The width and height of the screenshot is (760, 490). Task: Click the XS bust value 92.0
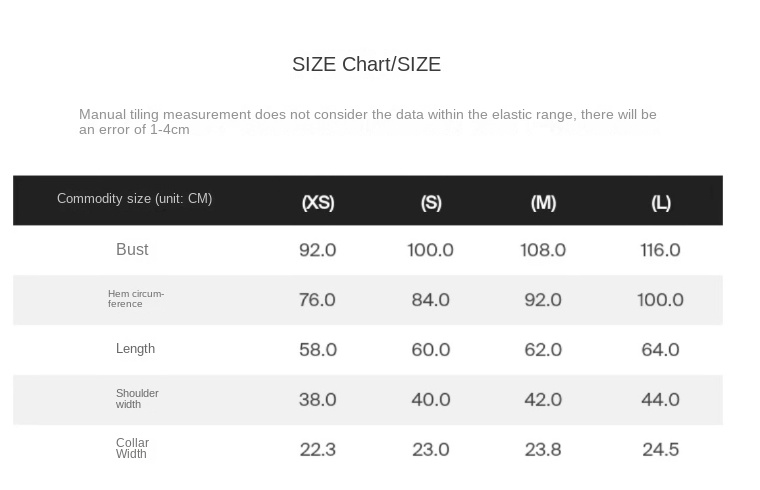pyautogui.click(x=317, y=250)
